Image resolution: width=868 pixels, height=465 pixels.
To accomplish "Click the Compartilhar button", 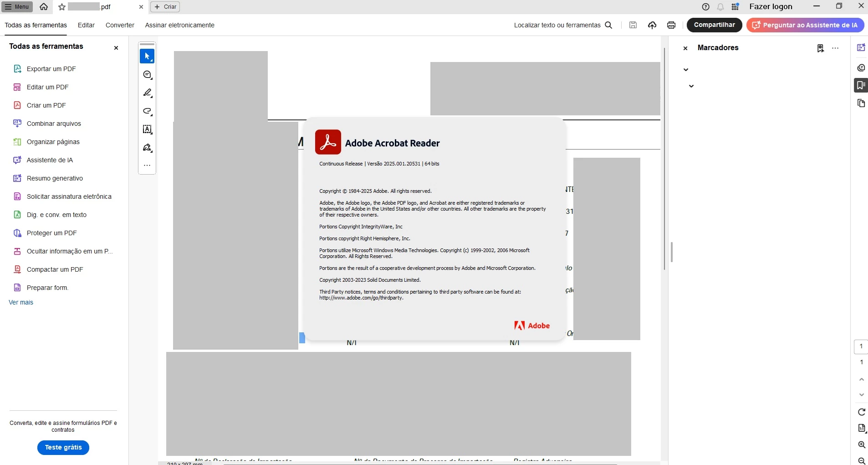I will pos(714,25).
